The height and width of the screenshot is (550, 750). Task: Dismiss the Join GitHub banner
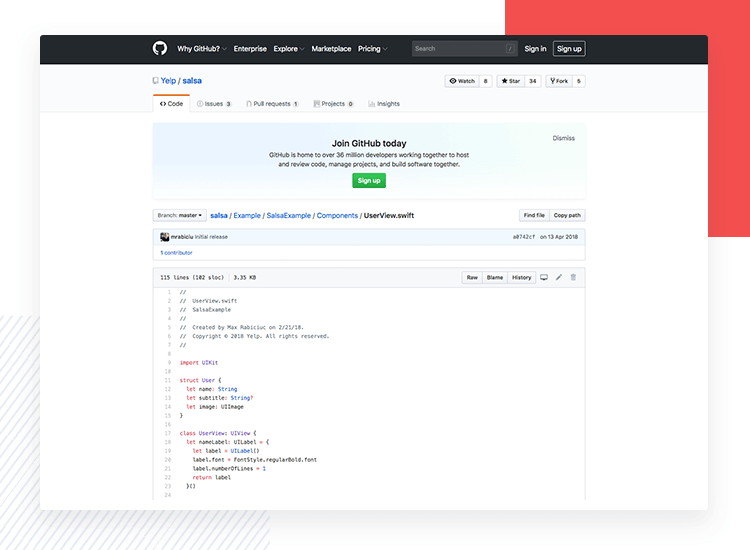[563, 138]
